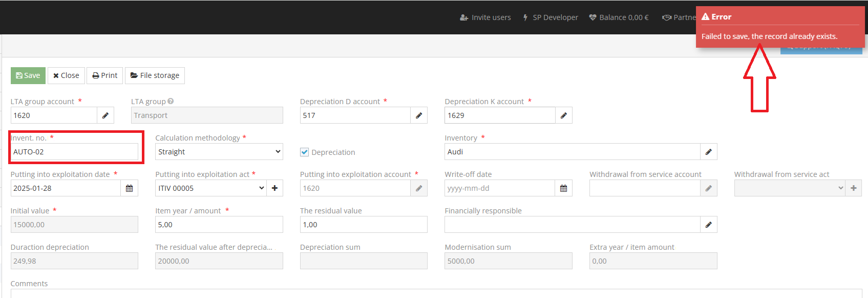This screenshot has height=298, width=868.
Task: Click the Duraction depreciation field 249,98
Action: [74, 261]
